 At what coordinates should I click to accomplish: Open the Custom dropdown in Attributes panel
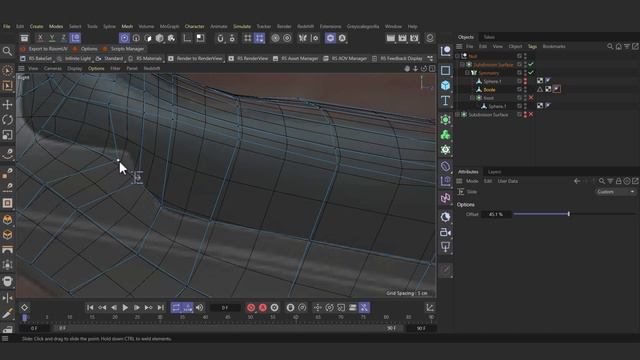click(x=616, y=191)
